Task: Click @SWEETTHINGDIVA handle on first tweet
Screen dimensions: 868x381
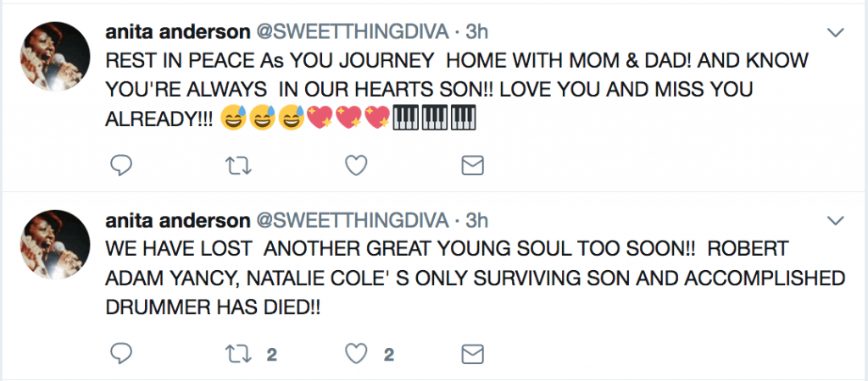Action: point(352,32)
